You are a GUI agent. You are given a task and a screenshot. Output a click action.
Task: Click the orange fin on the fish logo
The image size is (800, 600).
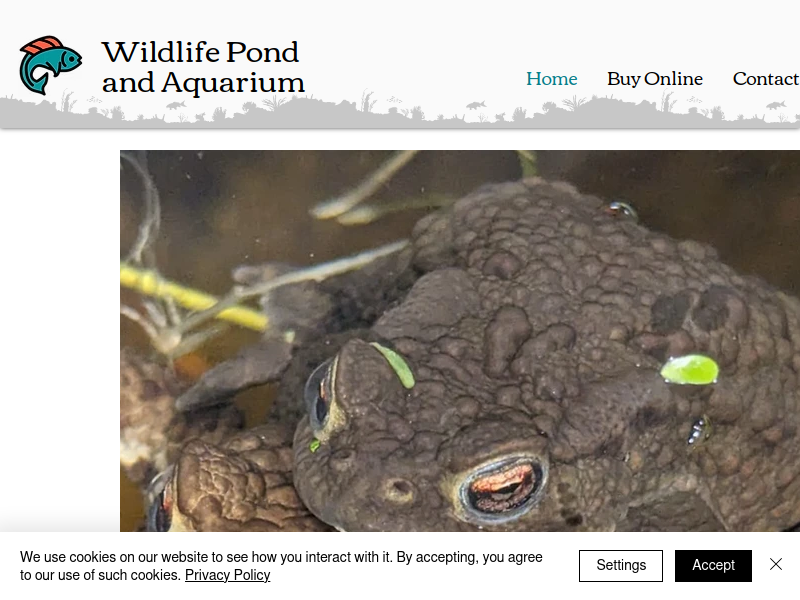coord(43,45)
